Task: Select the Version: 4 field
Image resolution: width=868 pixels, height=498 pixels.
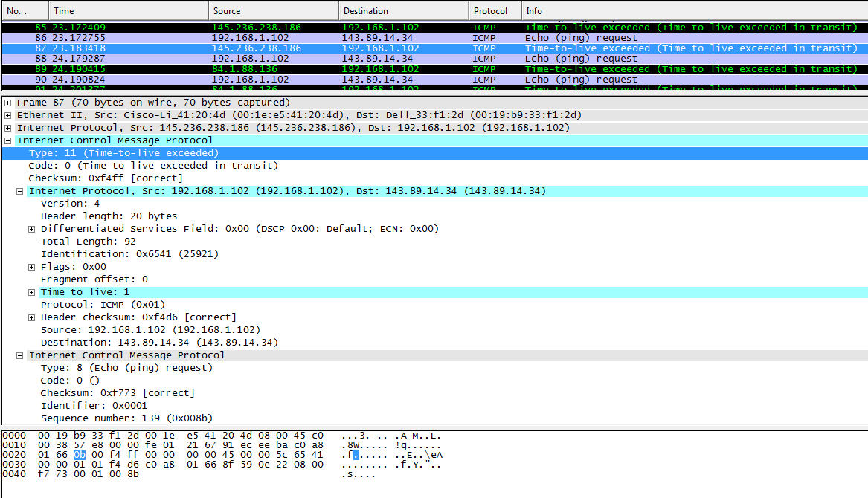Action: coord(71,204)
